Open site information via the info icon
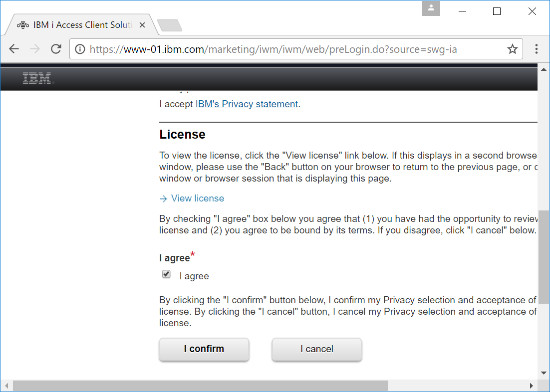550x392 pixels. click(80, 48)
